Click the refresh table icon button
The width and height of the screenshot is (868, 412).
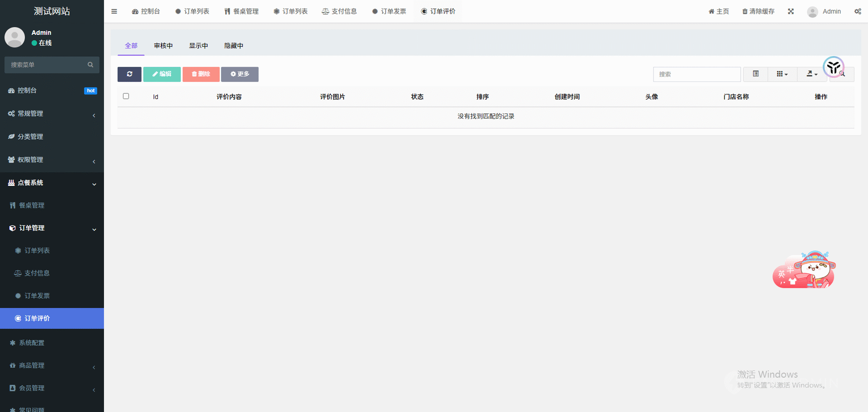click(x=129, y=74)
